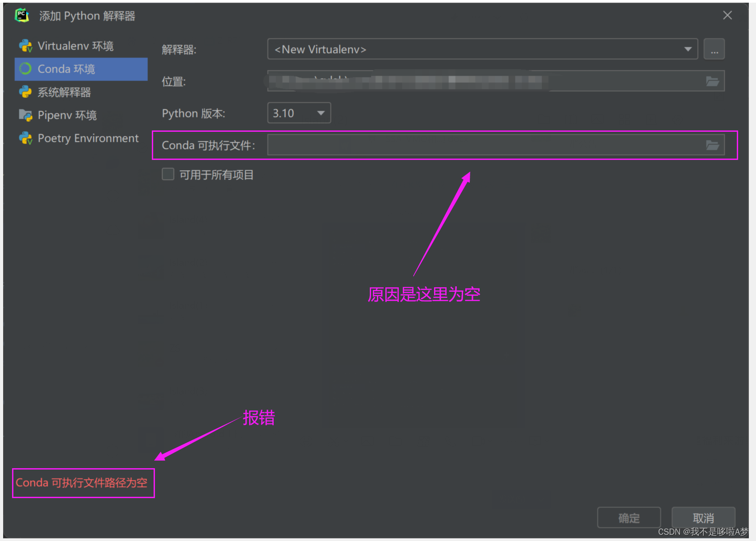Image resolution: width=756 pixels, height=541 pixels.
Task: Click the dialog title 添加 Python 解释器
Action: coord(87,16)
